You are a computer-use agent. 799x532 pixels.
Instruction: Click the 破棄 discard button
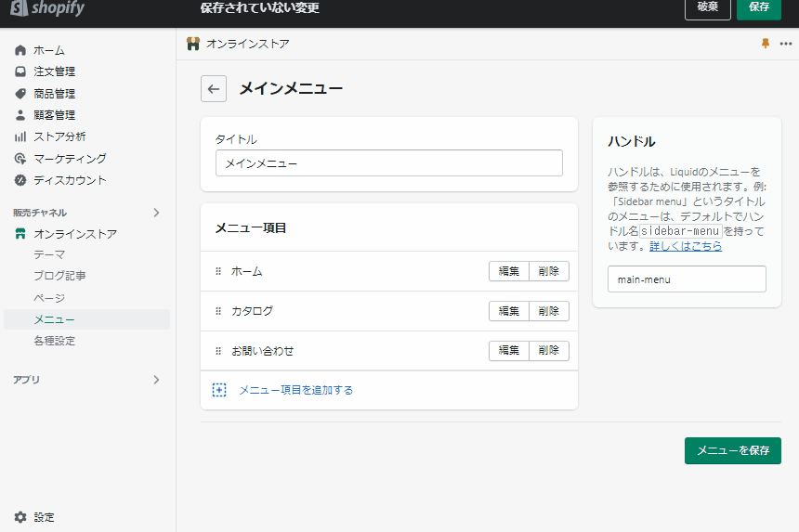[x=708, y=7]
